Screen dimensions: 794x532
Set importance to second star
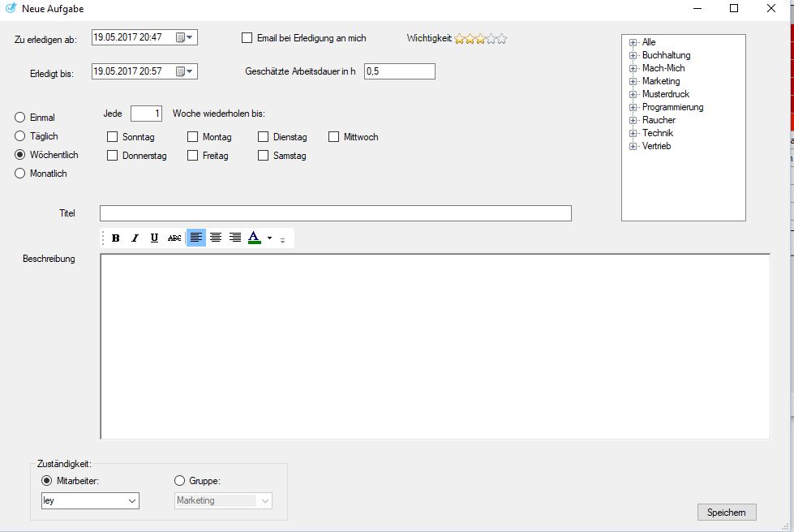(470, 38)
